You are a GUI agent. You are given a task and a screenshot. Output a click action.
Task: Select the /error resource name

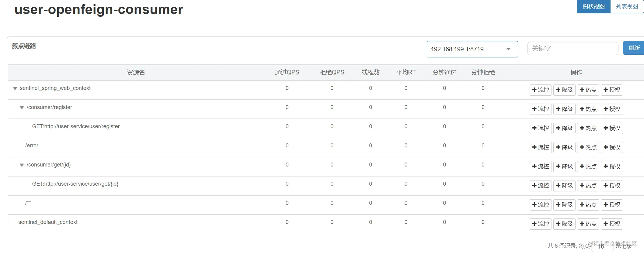pyautogui.click(x=32, y=146)
